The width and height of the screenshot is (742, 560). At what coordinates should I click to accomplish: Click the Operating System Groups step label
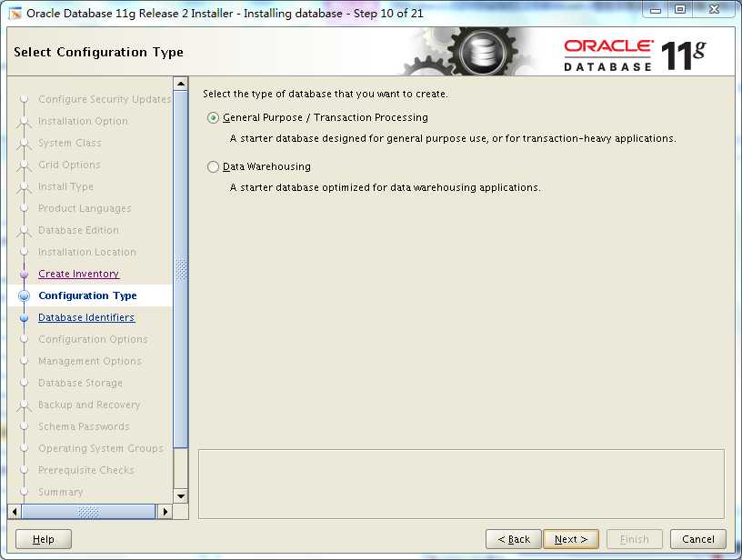click(101, 448)
